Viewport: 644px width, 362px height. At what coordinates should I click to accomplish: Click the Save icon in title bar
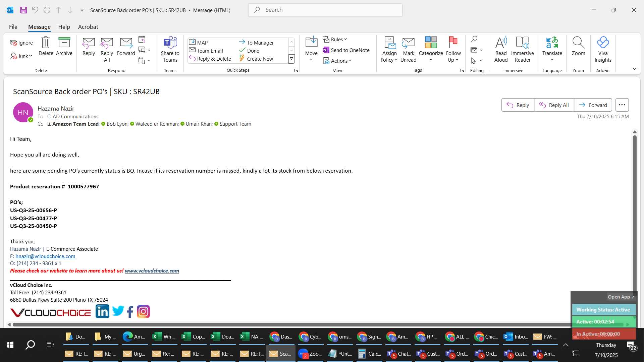pos(23,10)
